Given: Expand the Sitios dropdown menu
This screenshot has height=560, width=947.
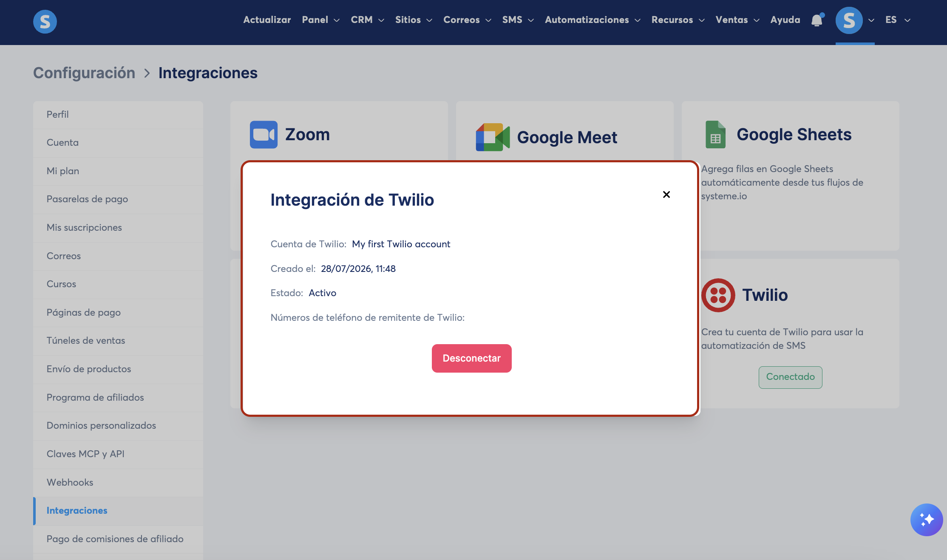Looking at the screenshot, I should point(414,20).
